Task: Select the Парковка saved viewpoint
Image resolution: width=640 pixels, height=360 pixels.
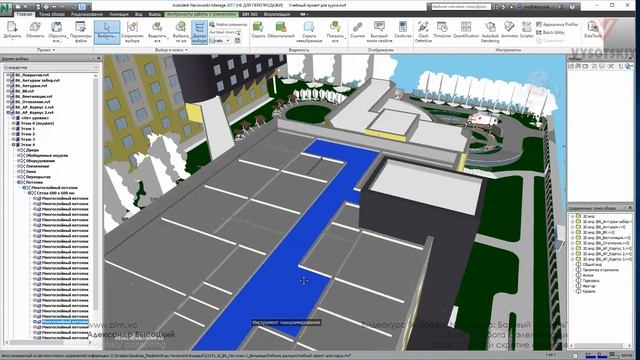Action: point(591,281)
